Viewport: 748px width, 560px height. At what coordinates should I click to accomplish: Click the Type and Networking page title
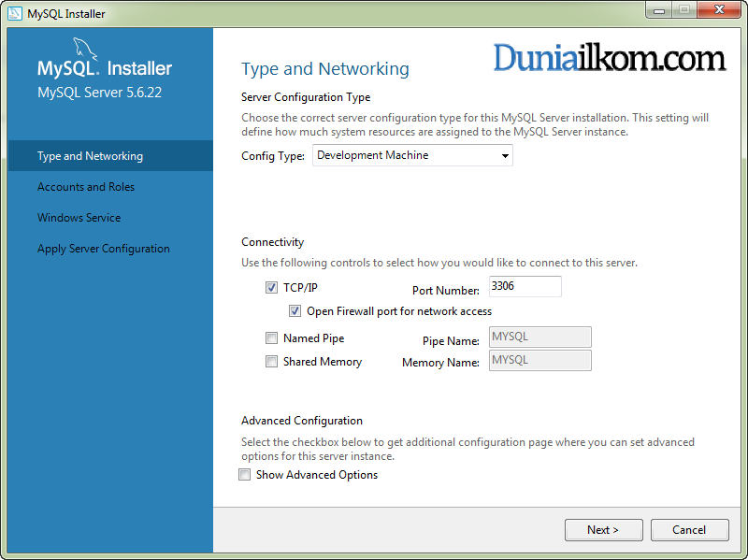coord(325,69)
